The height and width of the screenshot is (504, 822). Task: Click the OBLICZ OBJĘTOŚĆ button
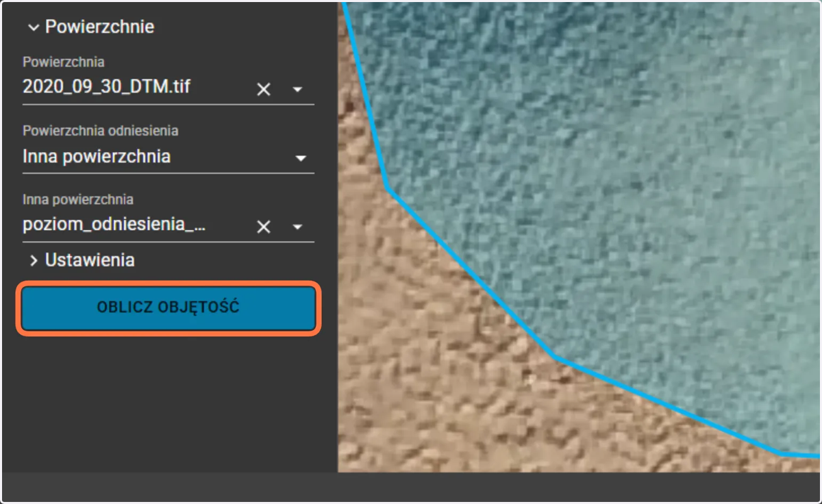click(169, 307)
